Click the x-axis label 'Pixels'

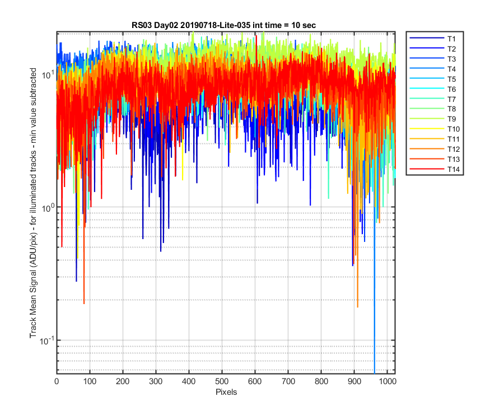(226, 392)
